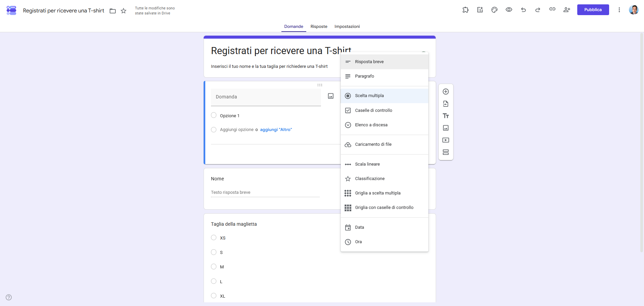644x306 pixels.
Task: Select the XL size radio option
Action: pyautogui.click(x=214, y=296)
